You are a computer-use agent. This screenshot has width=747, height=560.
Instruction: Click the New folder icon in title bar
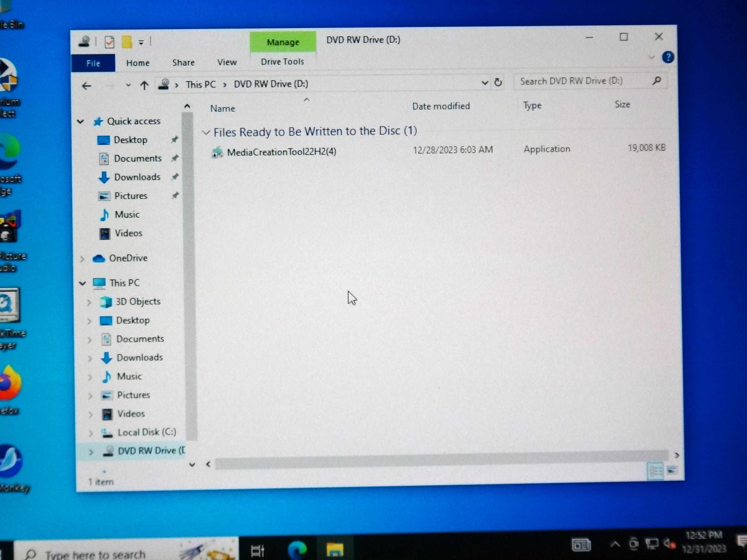(x=127, y=42)
